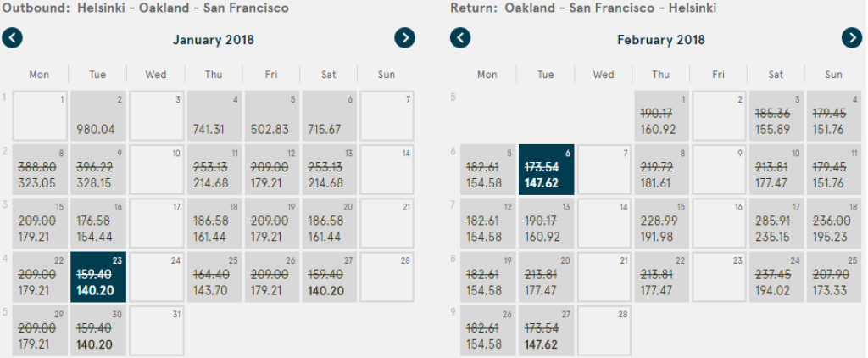The height and width of the screenshot is (358, 868).
Task: Choose outbound January 27 fare 140.20
Action: point(329,276)
